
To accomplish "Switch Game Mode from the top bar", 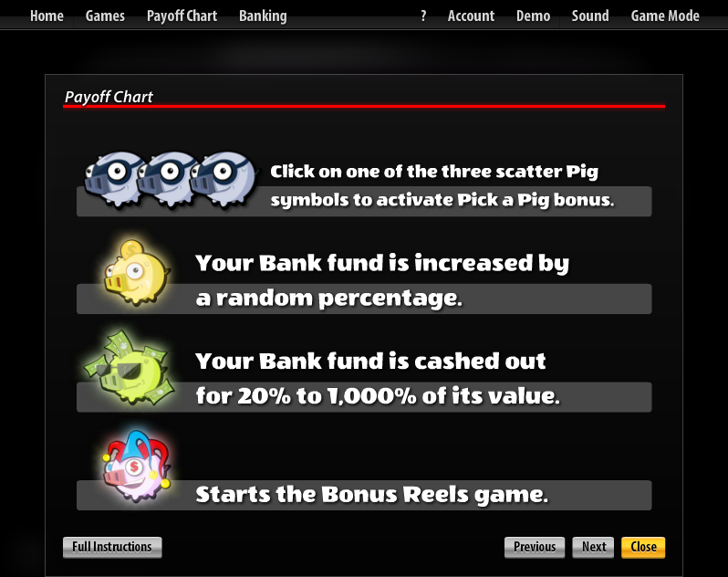I will pos(665,16).
